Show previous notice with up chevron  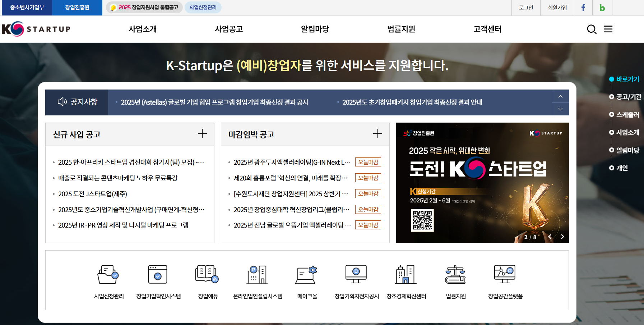pos(560,96)
